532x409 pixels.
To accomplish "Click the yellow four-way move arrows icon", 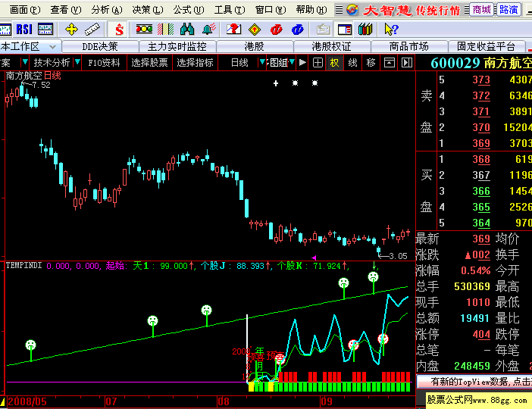I will (x=71, y=30).
